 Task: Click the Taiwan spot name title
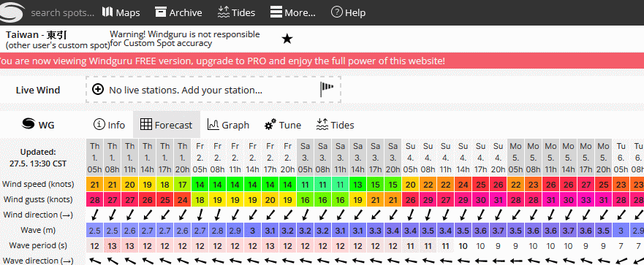coord(36,35)
